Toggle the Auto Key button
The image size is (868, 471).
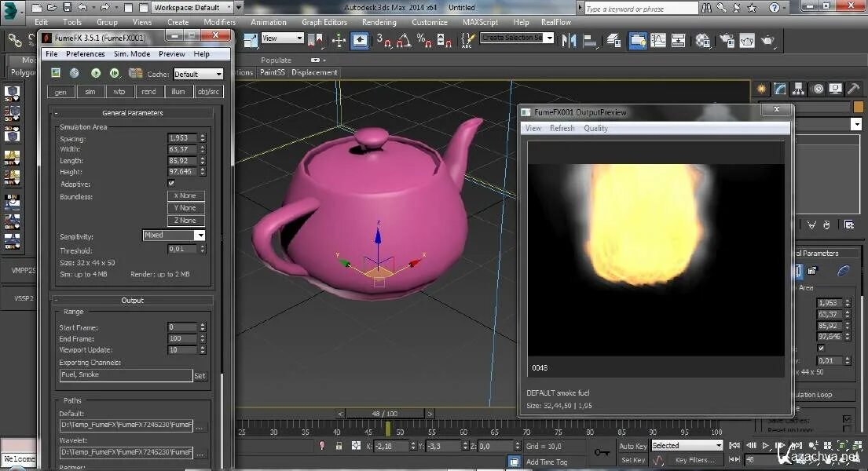tap(632, 446)
